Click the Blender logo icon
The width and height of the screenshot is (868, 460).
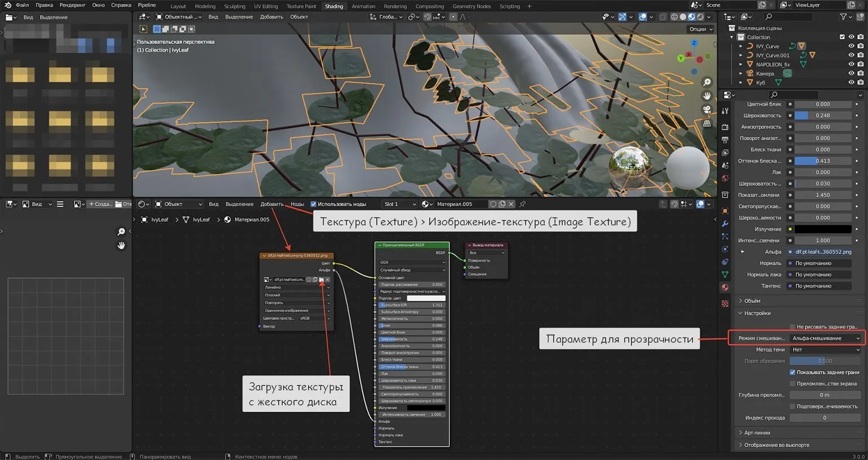[7, 5]
